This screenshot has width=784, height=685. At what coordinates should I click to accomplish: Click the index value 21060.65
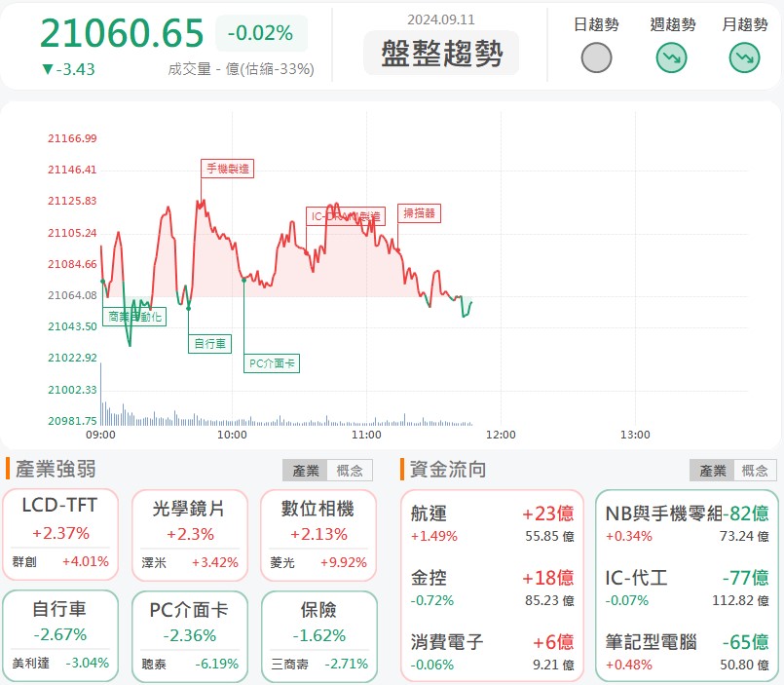pos(122,33)
